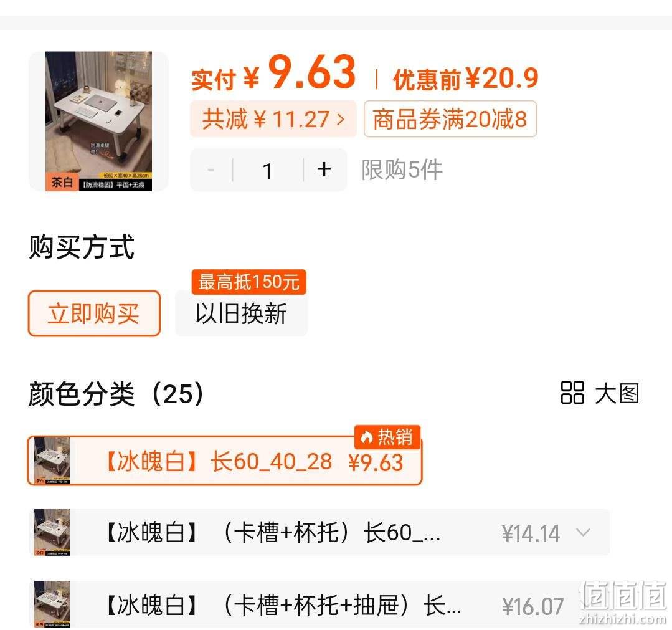
Task: Choose 【冰魄白】(卡槽+杯托) 长60 option
Action: pos(319,532)
